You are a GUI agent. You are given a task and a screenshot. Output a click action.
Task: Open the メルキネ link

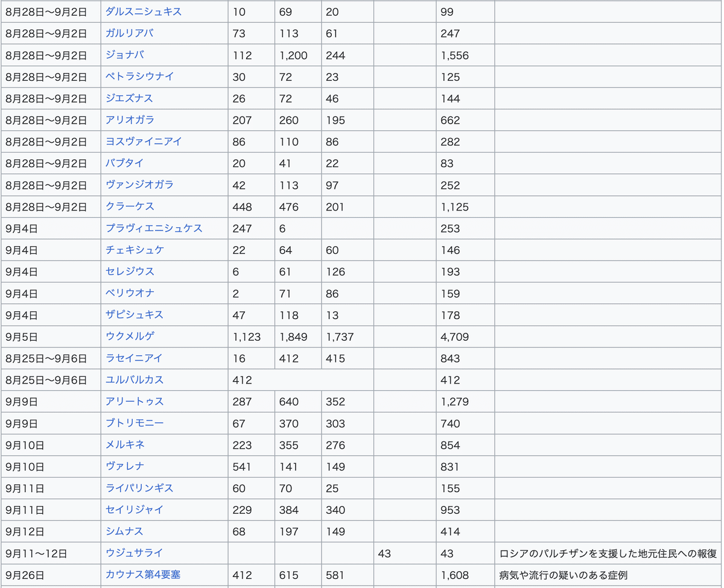[x=125, y=445]
